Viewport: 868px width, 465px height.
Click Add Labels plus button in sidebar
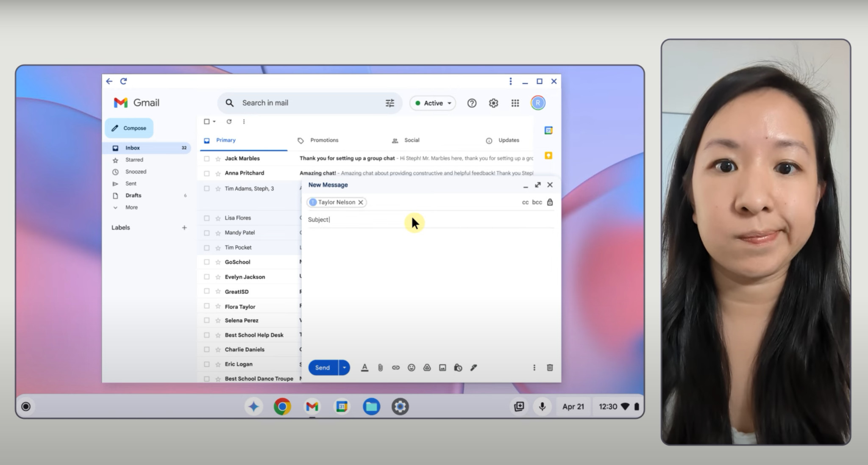[x=185, y=227]
